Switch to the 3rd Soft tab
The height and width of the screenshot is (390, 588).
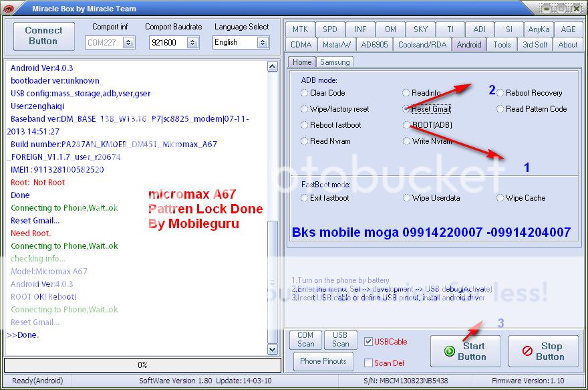pos(535,45)
